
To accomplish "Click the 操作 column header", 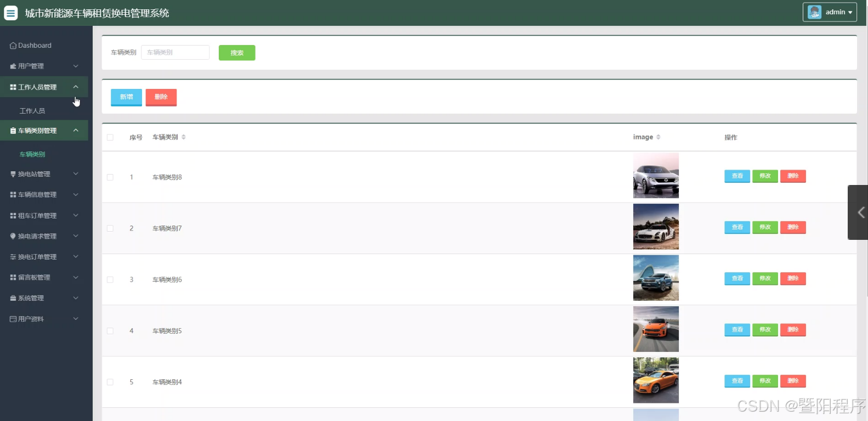I will [x=731, y=137].
